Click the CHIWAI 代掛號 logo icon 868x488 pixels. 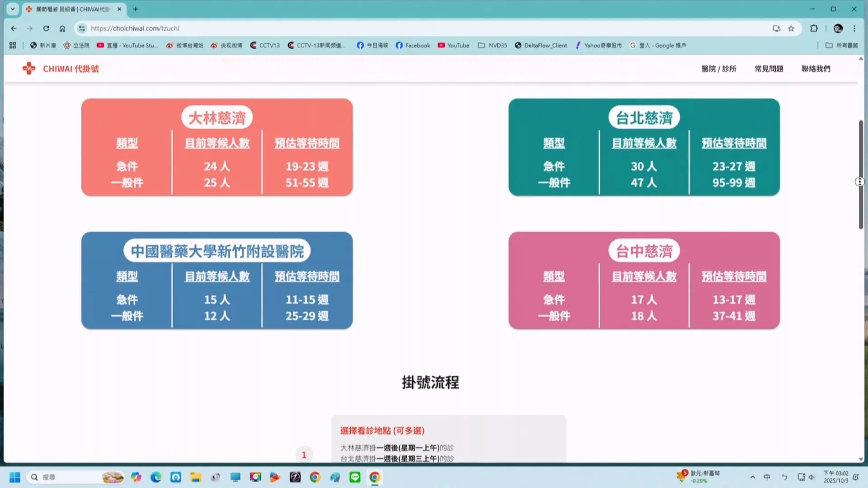point(29,69)
